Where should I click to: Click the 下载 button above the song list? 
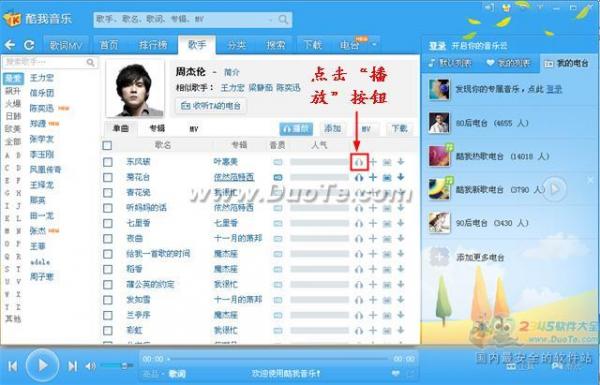(x=399, y=129)
